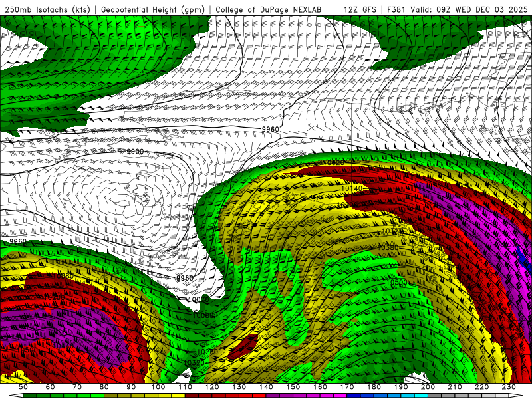Viewport: 532px width, 399px height.
Task: Click the legend value "130"
Action: (239, 387)
